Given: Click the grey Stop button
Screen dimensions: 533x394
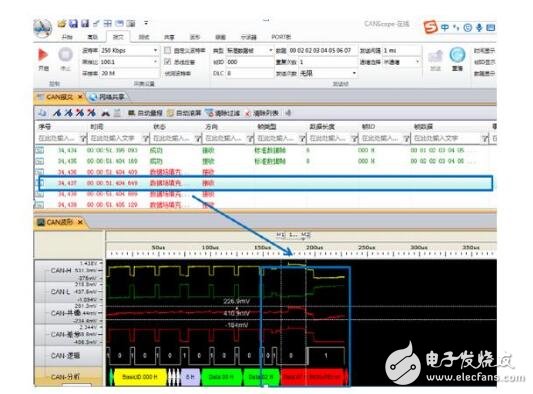Looking at the screenshot, I should [x=65, y=54].
